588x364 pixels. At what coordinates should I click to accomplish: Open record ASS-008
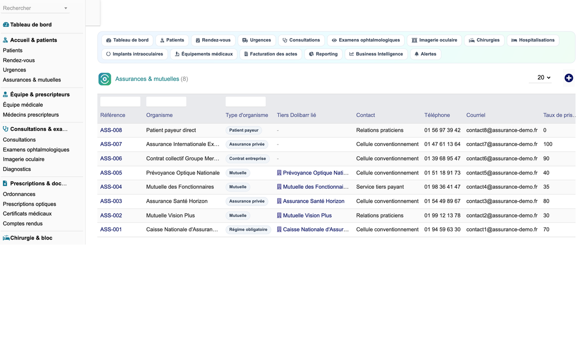(111, 130)
